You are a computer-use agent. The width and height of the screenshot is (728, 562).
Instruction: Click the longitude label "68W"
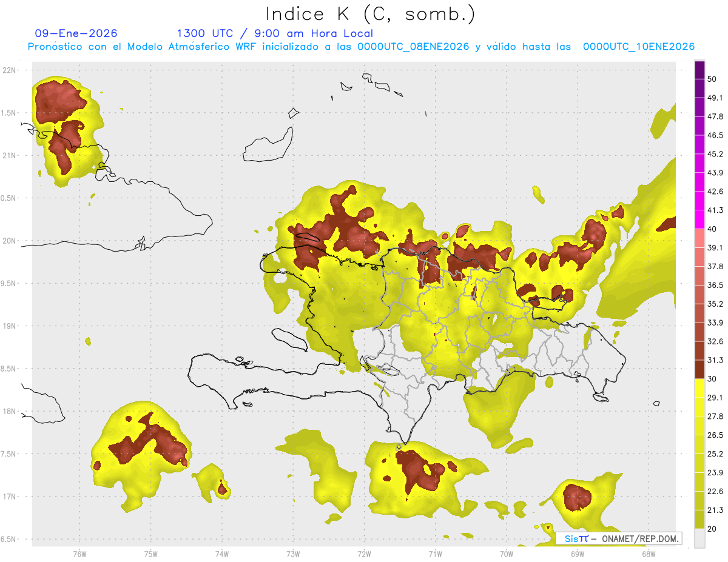pyautogui.click(x=648, y=554)
